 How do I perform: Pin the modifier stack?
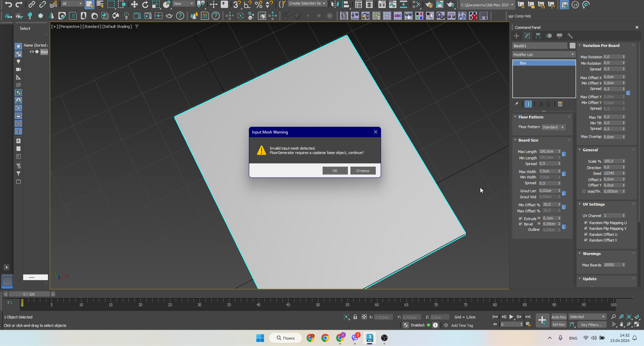pos(517,104)
